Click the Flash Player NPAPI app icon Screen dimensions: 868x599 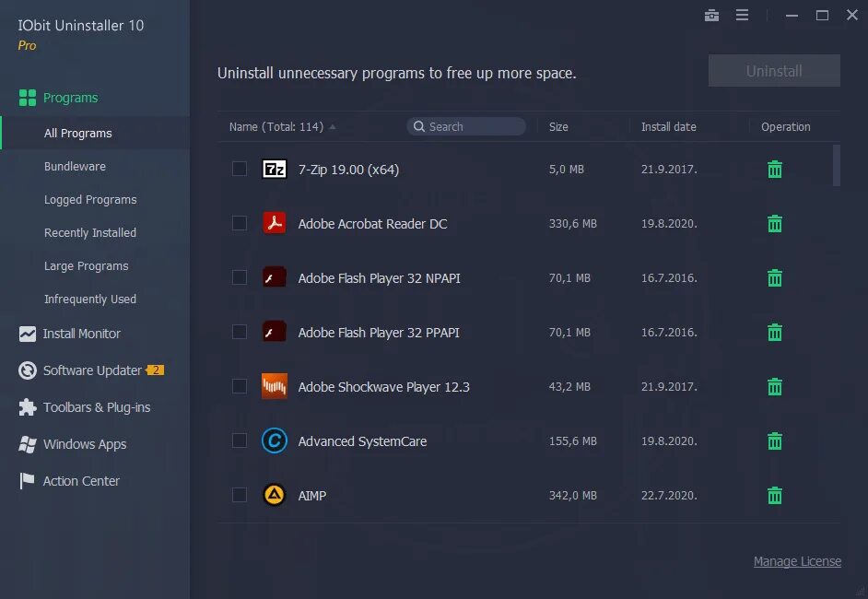point(274,277)
